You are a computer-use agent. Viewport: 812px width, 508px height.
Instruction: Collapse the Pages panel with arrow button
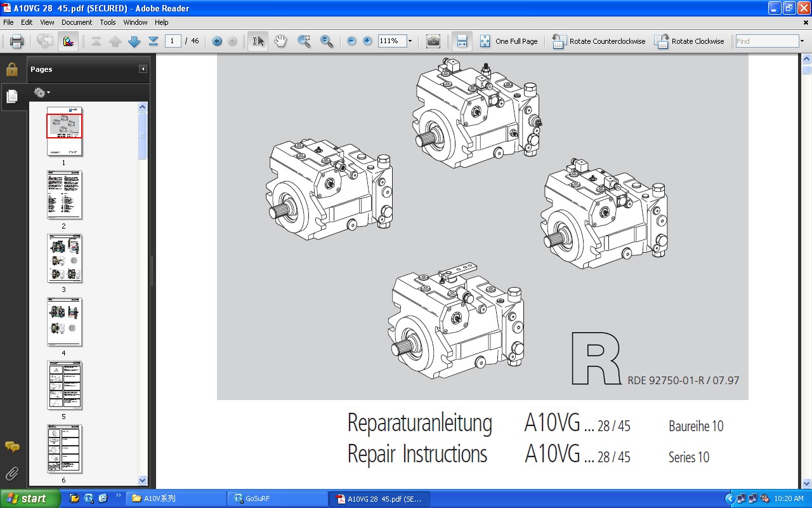[x=143, y=69]
